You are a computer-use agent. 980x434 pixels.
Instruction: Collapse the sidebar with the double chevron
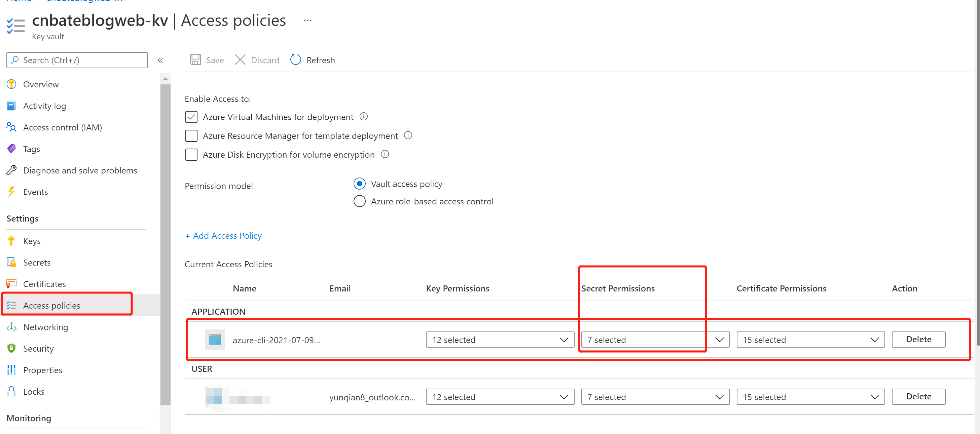(x=160, y=60)
